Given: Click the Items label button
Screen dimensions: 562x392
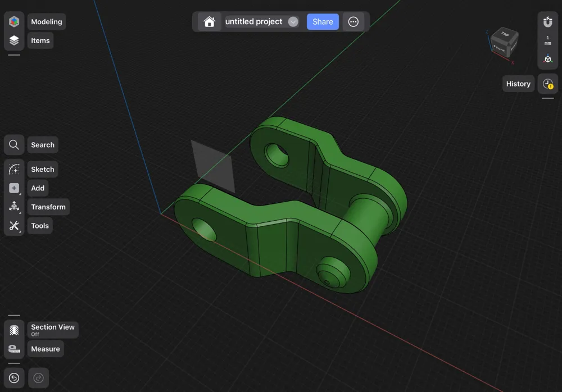Looking at the screenshot, I should [x=40, y=40].
